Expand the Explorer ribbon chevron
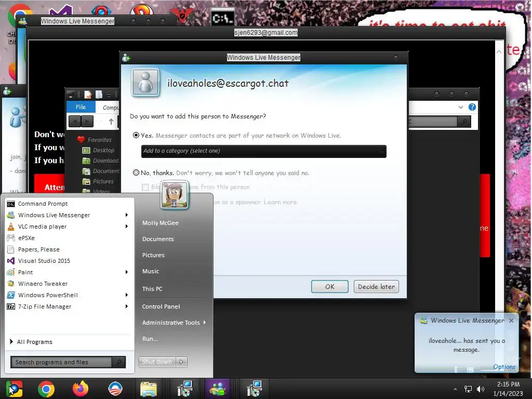532x399 pixels. (460, 107)
